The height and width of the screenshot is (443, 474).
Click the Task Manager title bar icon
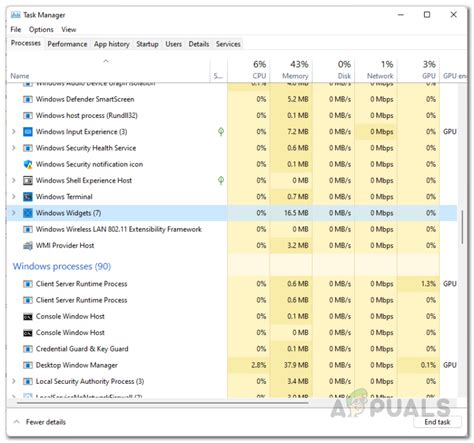[x=15, y=15]
